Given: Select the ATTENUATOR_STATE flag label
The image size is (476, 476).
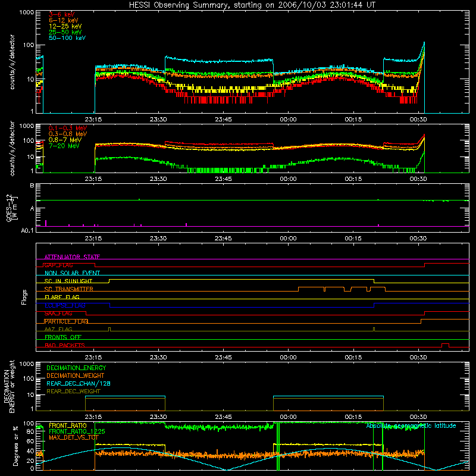Looking at the screenshot, I should pos(72,257).
